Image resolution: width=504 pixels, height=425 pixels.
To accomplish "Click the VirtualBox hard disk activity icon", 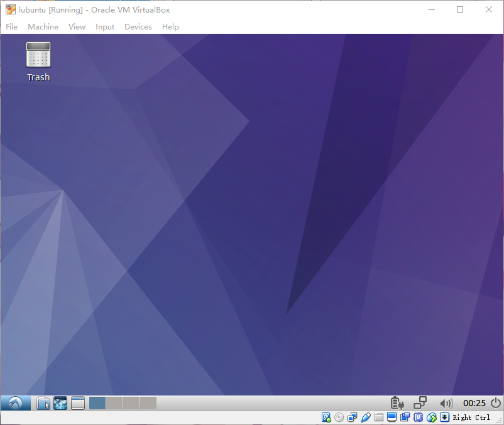I will 326,417.
